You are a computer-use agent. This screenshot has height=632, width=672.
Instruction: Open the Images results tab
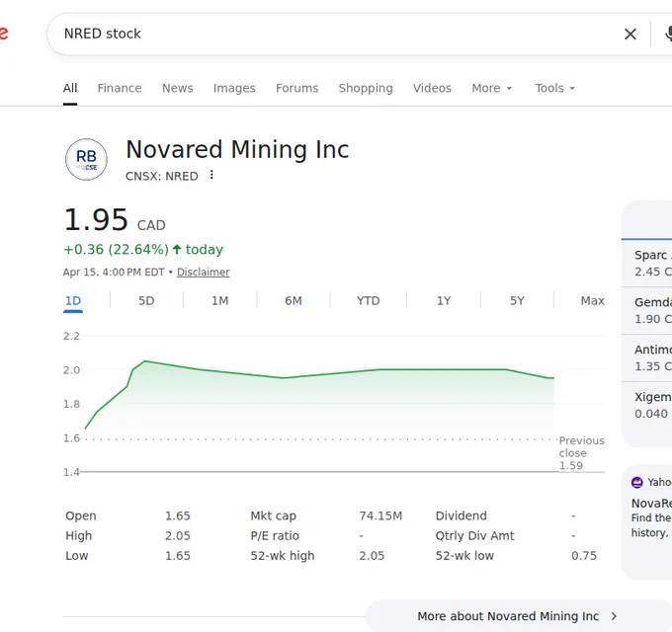pyautogui.click(x=234, y=88)
